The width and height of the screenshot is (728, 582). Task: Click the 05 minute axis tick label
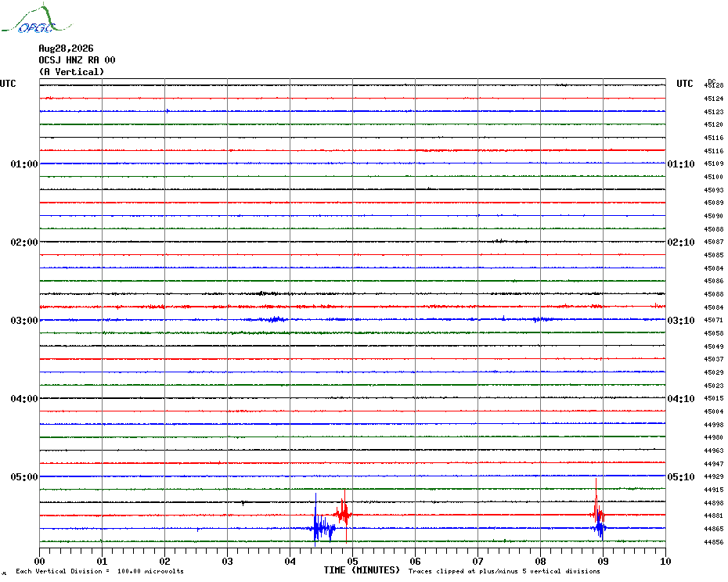click(x=353, y=561)
